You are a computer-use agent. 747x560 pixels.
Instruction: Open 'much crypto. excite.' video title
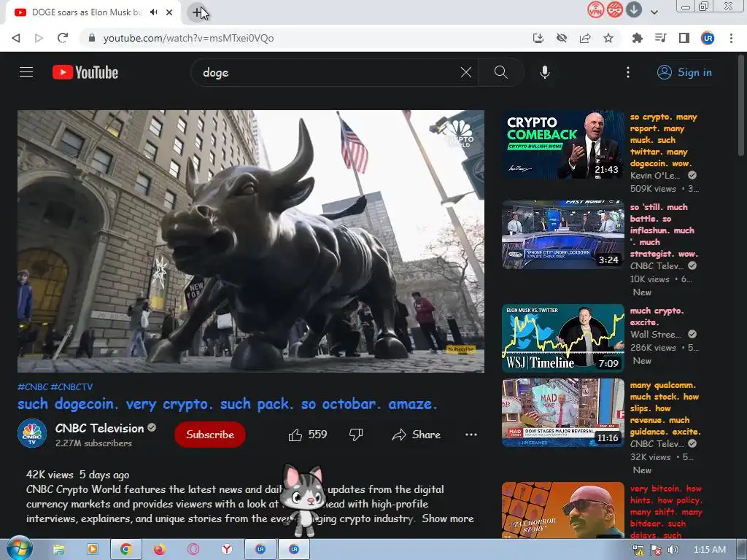click(657, 316)
